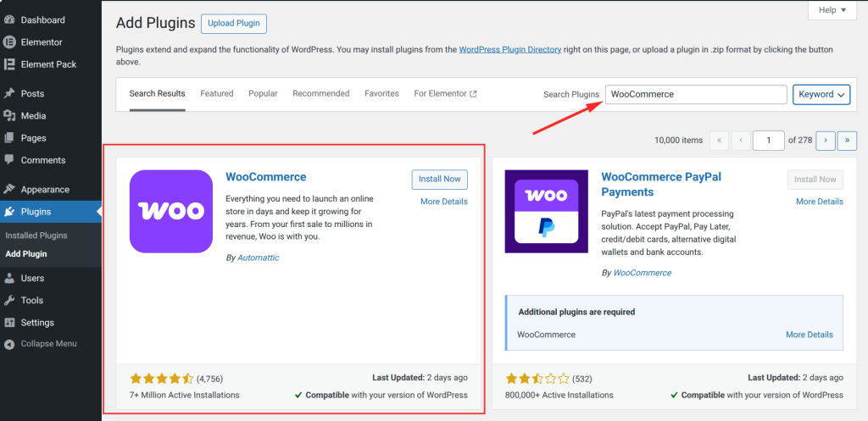
Task: Click the Plugins plug icon
Action: coord(8,211)
